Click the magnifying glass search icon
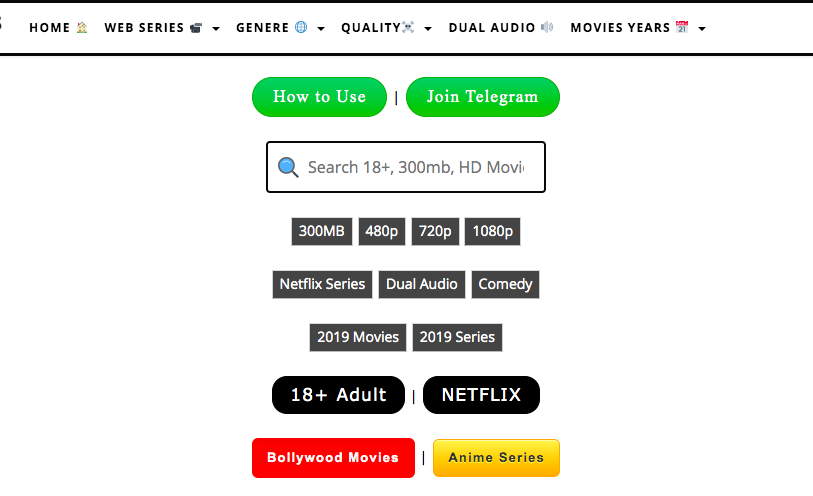 [288, 167]
